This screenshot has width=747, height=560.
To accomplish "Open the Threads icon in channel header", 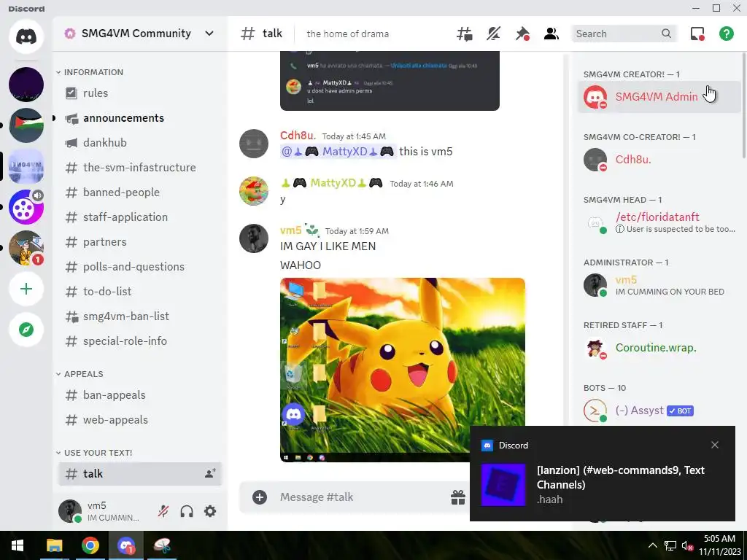I will point(464,34).
